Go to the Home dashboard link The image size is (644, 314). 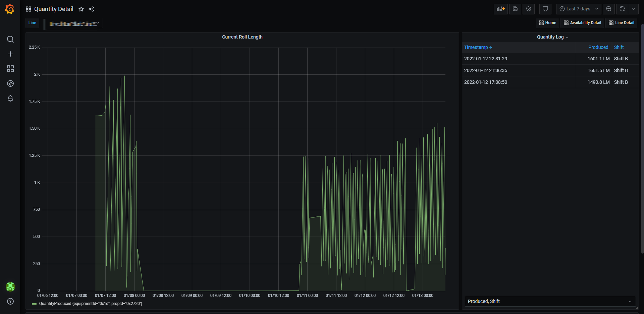click(547, 23)
